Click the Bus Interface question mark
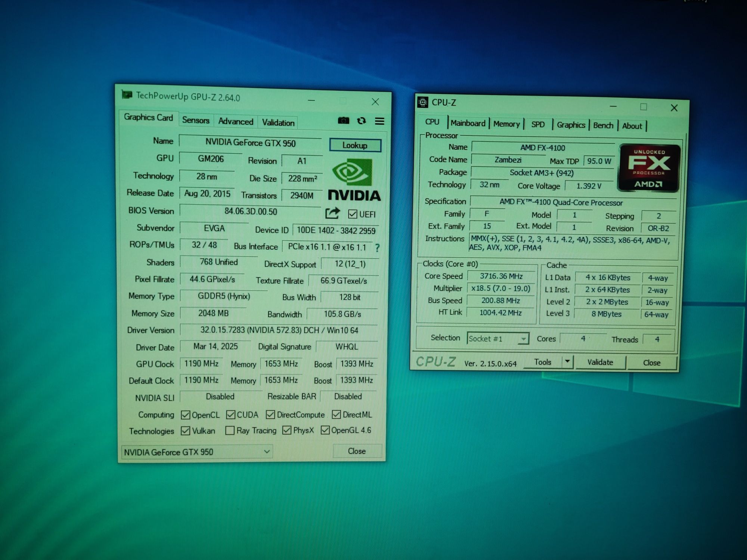This screenshot has width=747, height=560. [377, 248]
